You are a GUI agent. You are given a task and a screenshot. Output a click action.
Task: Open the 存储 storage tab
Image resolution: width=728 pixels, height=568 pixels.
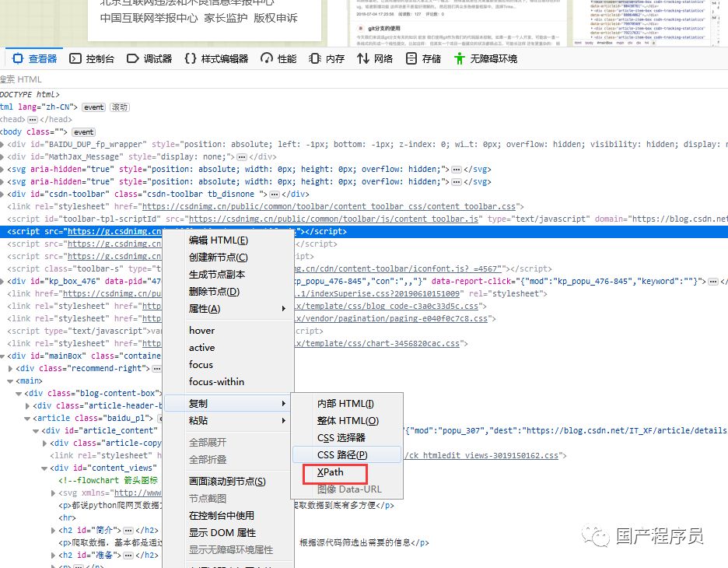point(423,58)
